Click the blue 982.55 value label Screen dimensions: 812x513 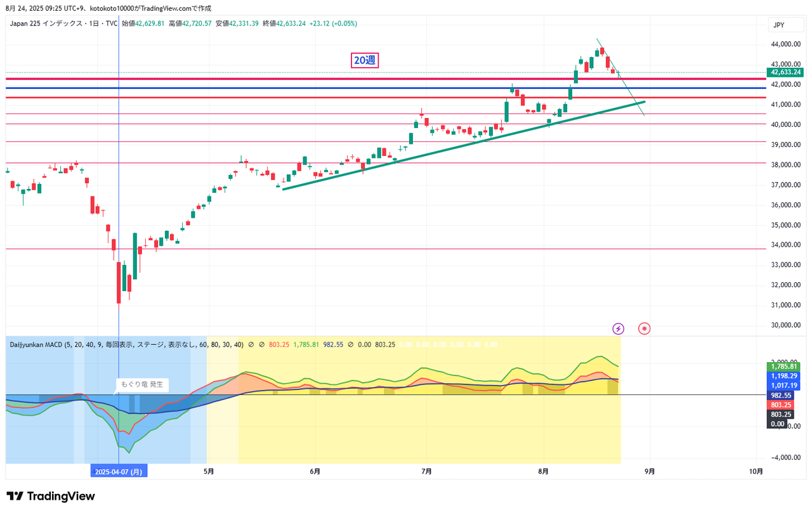[781, 395]
